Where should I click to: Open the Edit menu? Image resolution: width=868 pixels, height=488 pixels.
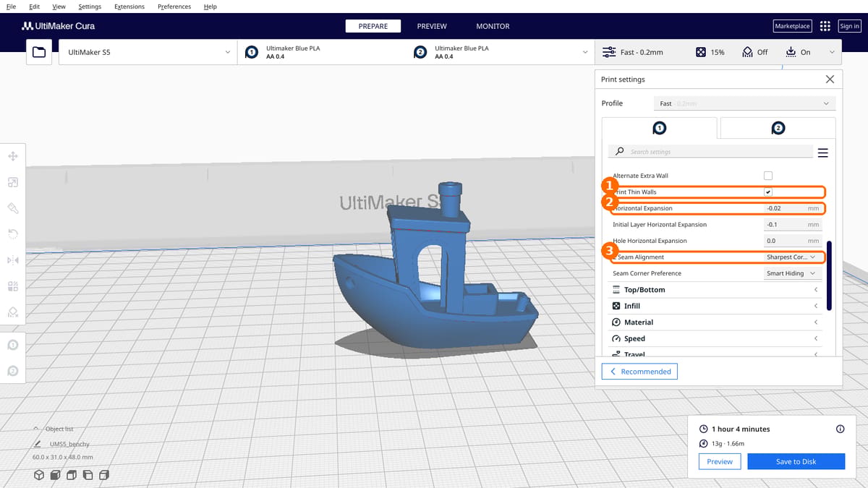tap(34, 7)
